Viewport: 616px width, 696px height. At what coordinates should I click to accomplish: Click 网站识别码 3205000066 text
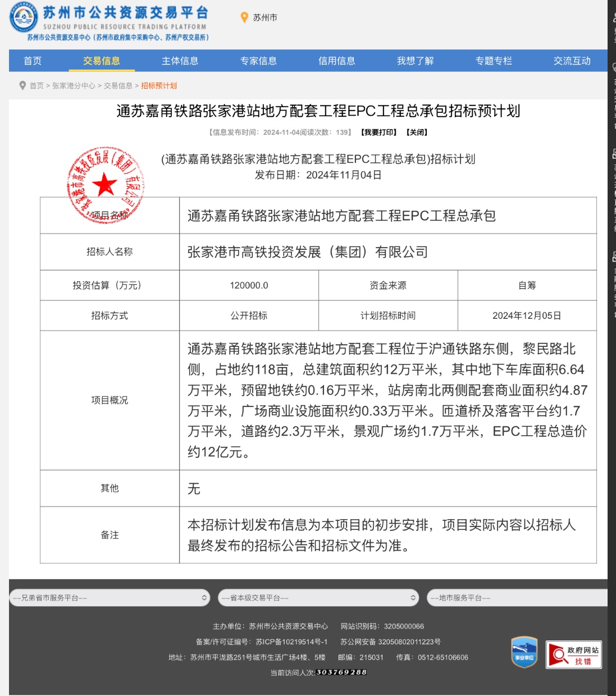coord(382,626)
